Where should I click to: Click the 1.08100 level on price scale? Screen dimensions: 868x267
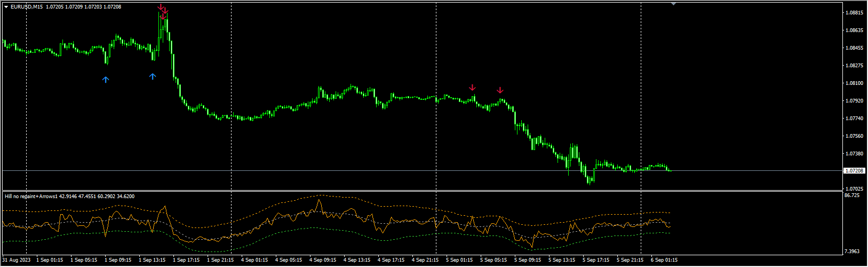855,83
